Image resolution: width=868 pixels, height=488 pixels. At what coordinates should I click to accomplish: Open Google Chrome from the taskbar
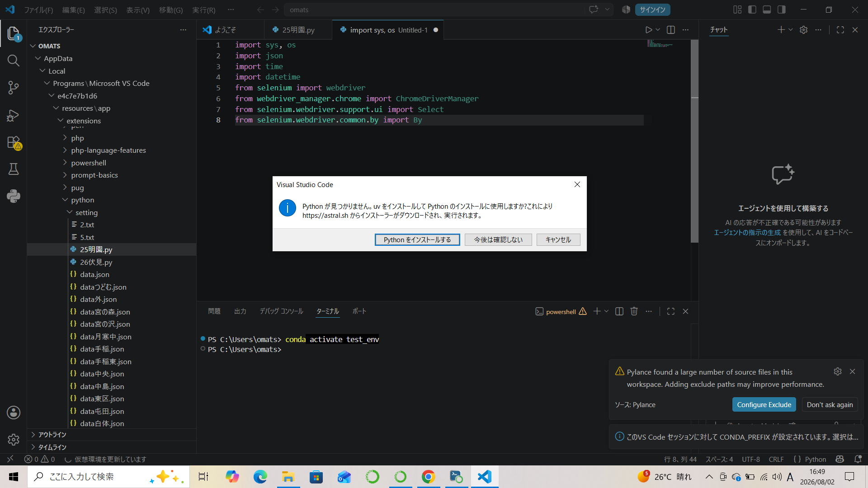pos(428,477)
